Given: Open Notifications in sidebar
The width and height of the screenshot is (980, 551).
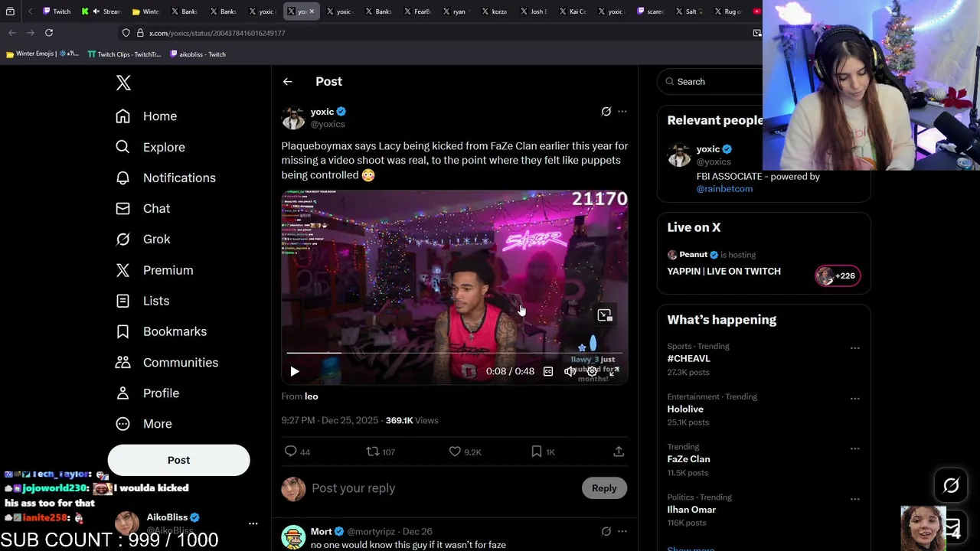Looking at the screenshot, I should coord(165,178).
